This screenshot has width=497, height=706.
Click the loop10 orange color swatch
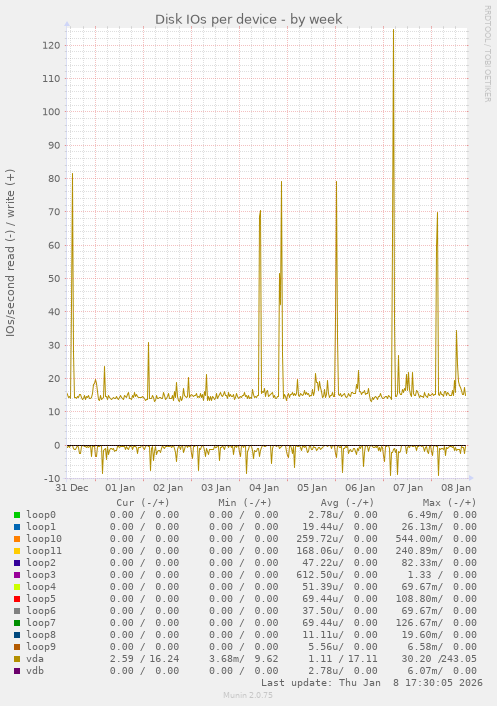[17, 539]
